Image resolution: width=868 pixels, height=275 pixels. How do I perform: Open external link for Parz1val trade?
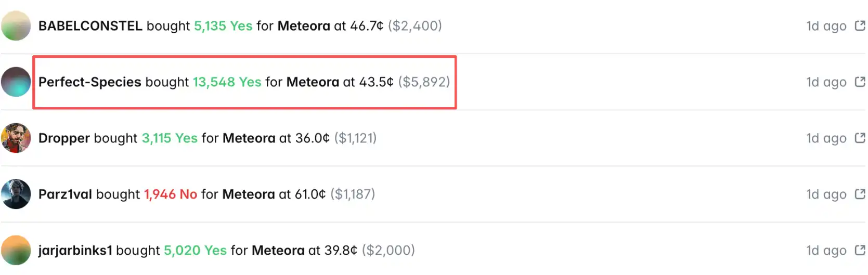click(x=860, y=194)
